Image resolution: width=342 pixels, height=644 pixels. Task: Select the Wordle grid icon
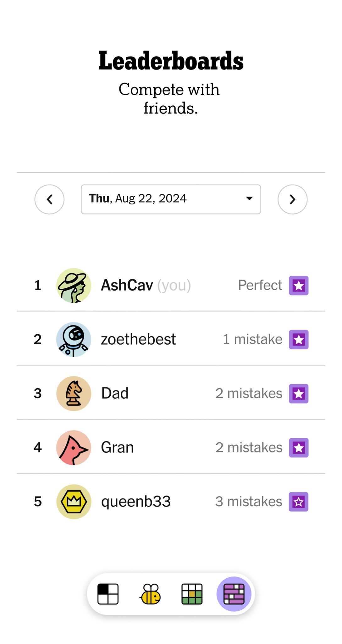click(192, 594)
